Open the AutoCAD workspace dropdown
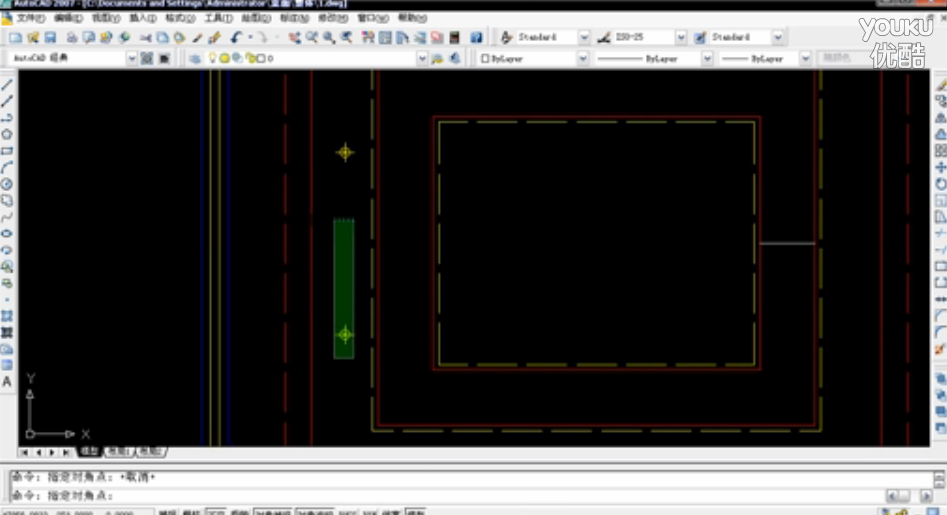 tap(131, 59)
